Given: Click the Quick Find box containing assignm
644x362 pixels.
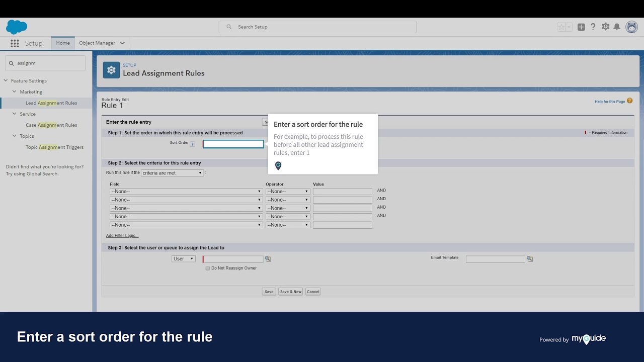Looking at the screenshot, I should pos(45,63).
